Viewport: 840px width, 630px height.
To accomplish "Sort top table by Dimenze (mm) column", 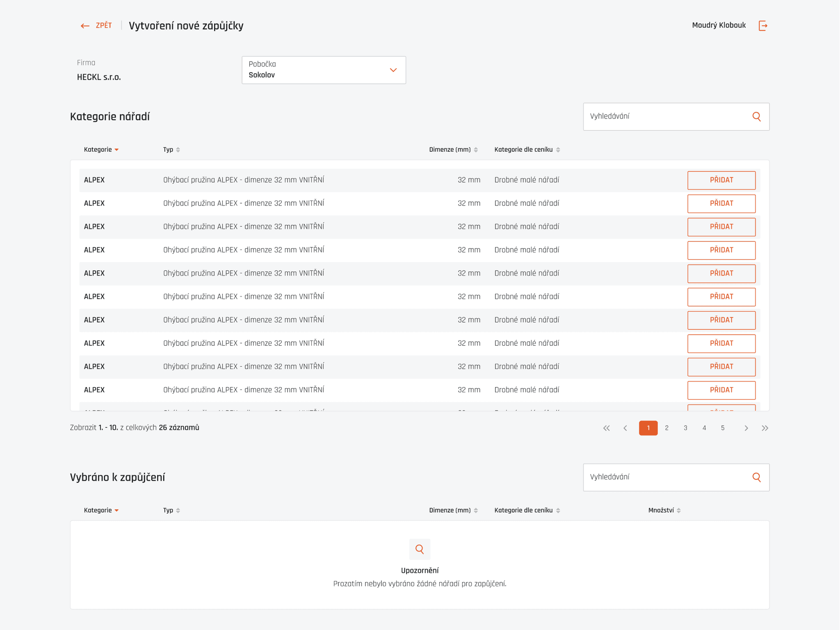I will click(x=476, y=150).
